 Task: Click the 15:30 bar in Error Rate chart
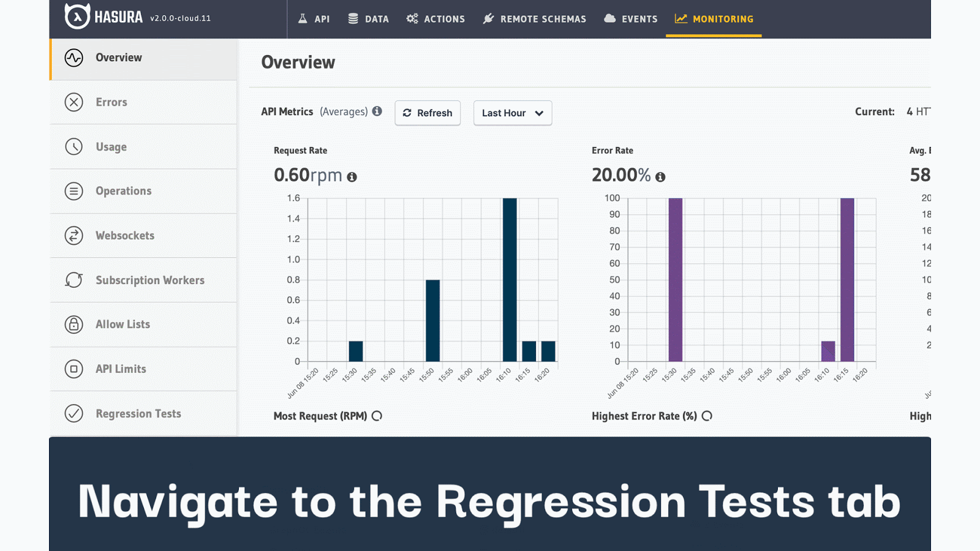tap(676, 280)
